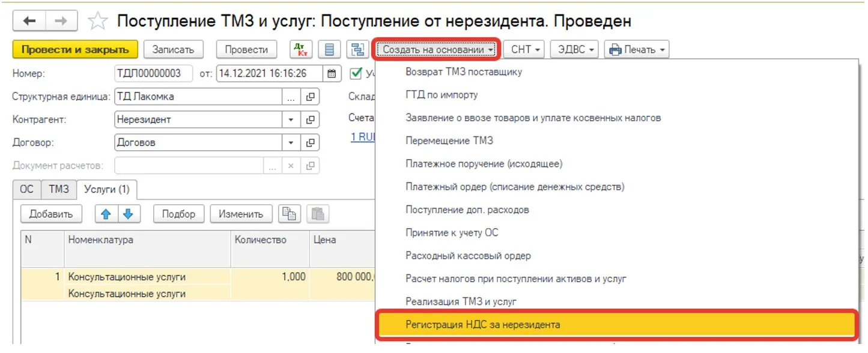Click the Количество column header
This screenshot has width=868, height=353.
click(270, 249)
